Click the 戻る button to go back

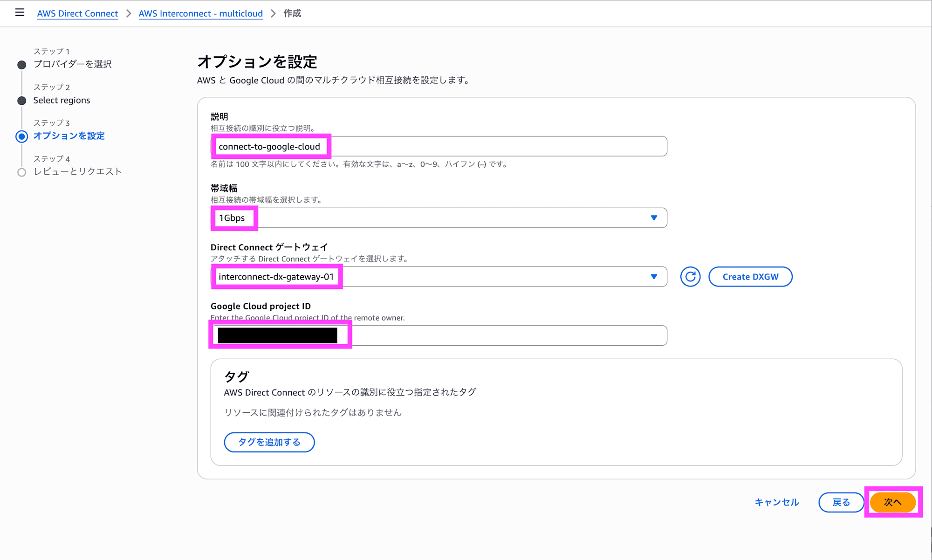click(x=841, y=502)
